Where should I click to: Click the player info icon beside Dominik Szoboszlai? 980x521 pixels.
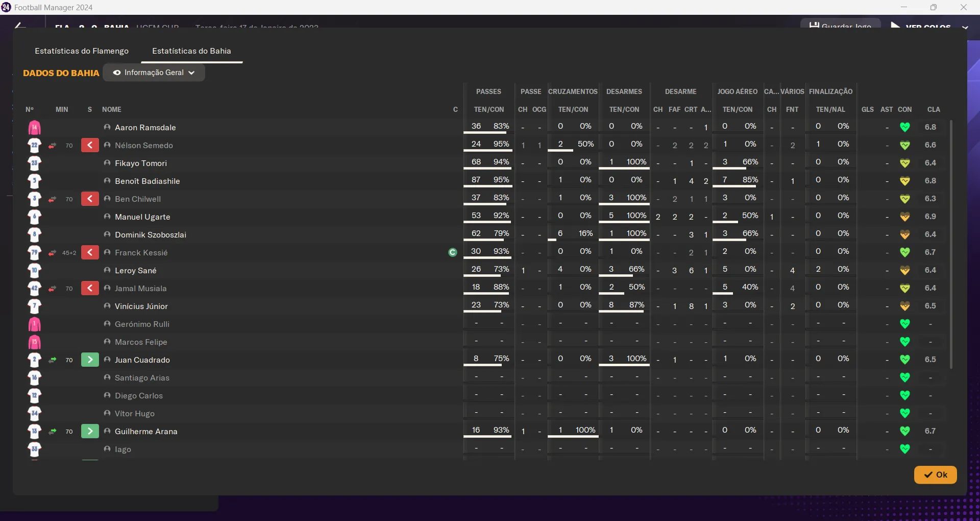[107, 234]
